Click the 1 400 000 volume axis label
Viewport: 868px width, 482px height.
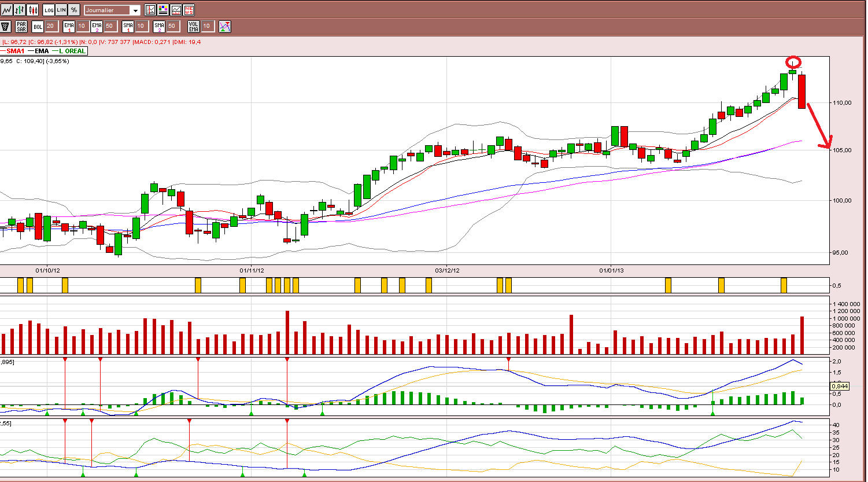coord(847,304)
